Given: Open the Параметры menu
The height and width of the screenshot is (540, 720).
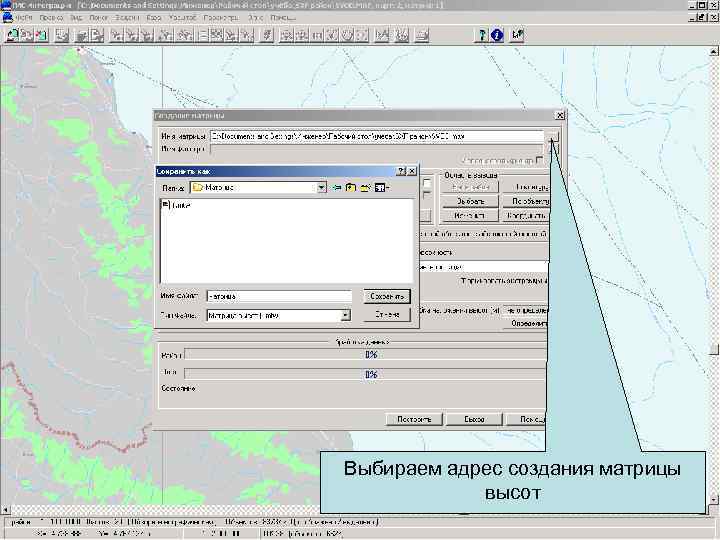Looking at the screenshot, I should [x=221, y=17].
